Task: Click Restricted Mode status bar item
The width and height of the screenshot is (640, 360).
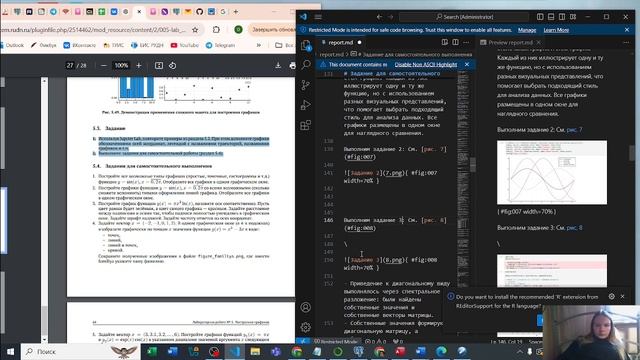Action: coord(336,341)
